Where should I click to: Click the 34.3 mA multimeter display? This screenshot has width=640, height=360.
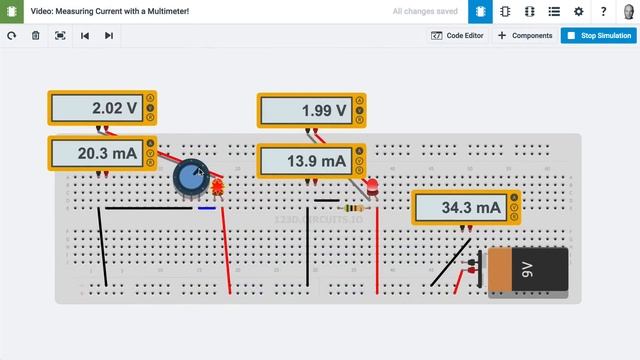tap(461, 207)
